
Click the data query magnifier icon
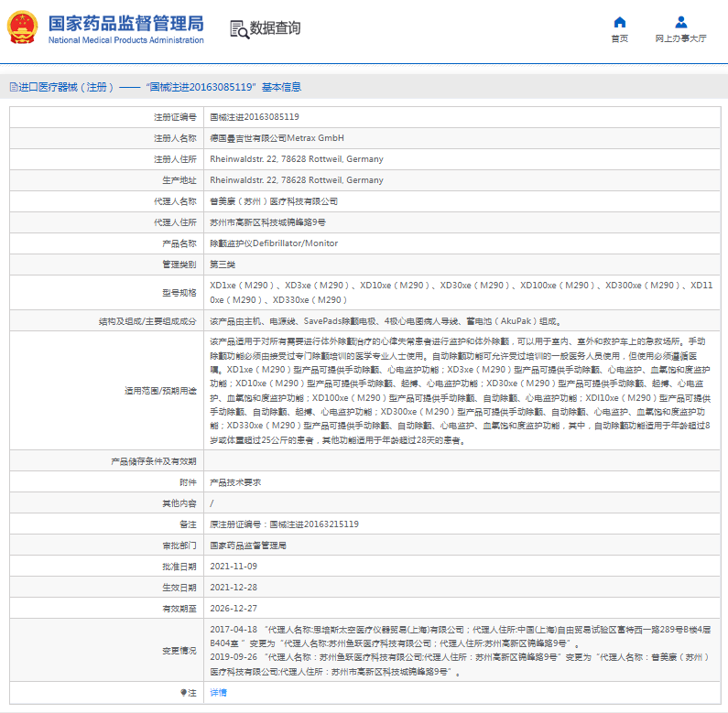pyautogui.click(x=238, y=29)
